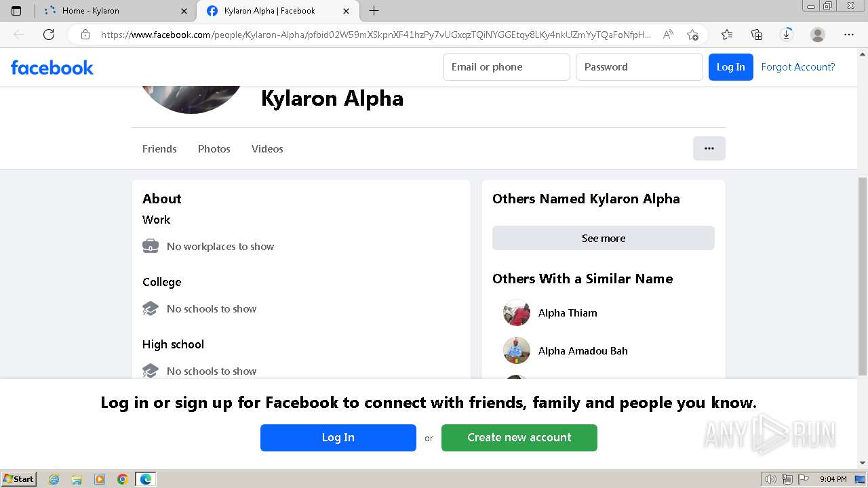Click Alpha Thiam profile picture
This screenshot has height=488, width=868.
(517, 313)
